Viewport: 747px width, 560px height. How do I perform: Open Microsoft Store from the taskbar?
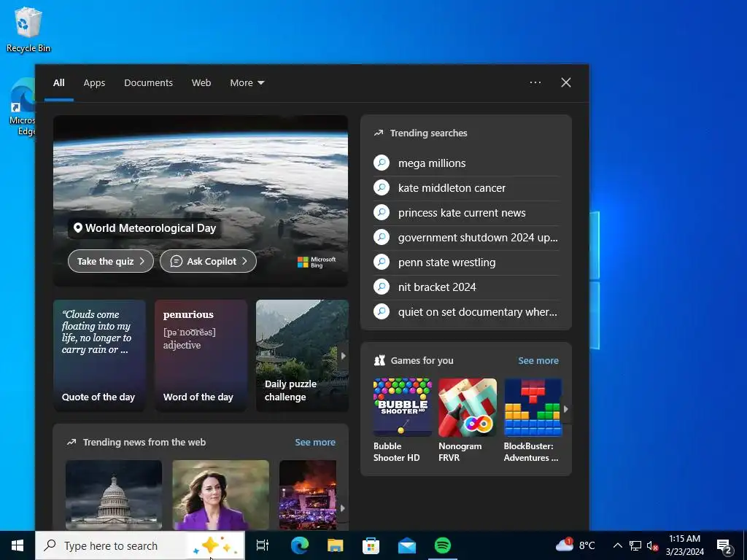[x=371, y=545]
